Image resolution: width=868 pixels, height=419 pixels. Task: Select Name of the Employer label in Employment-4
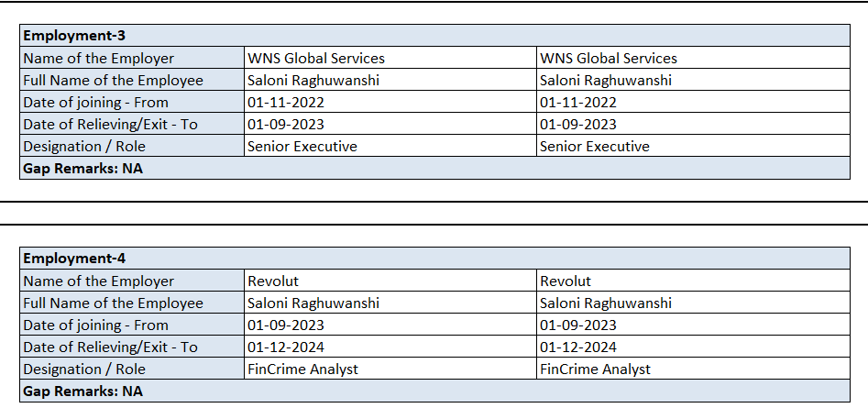coord(98,281)
